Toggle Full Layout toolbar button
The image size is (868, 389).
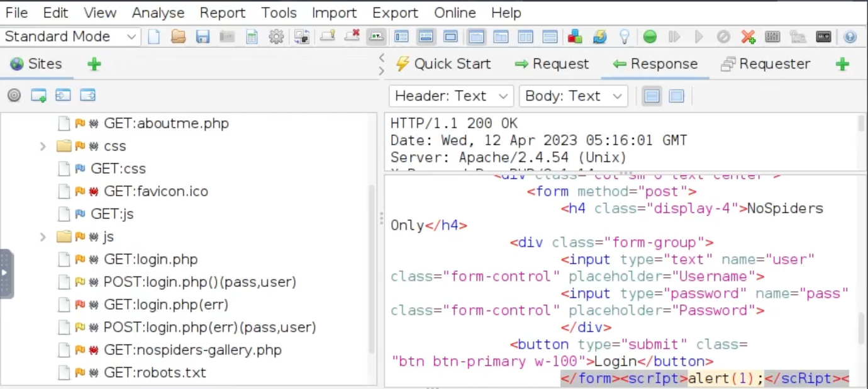450,37
